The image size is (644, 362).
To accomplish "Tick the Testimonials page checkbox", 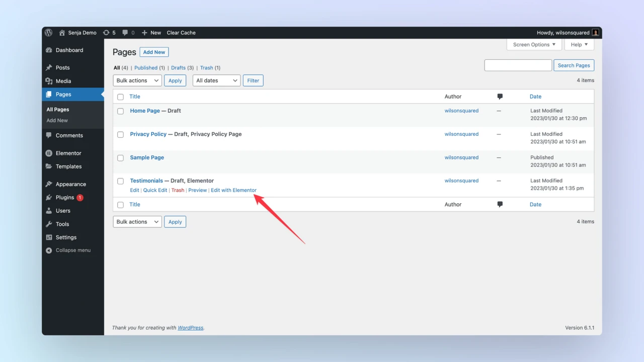I will click(120, 181).
